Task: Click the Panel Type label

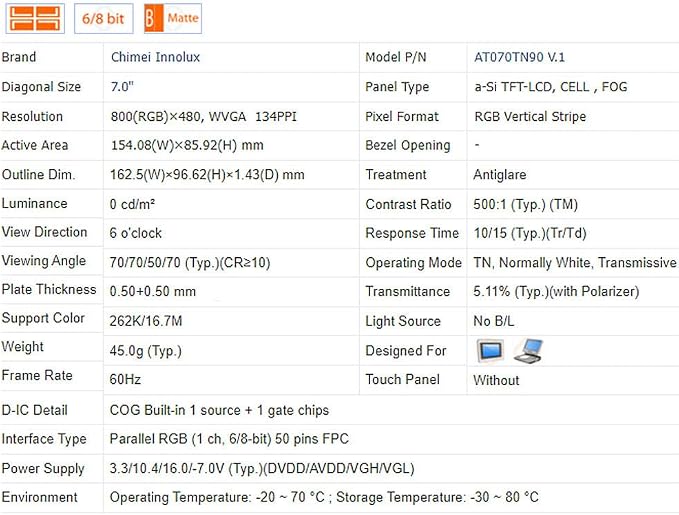Action: (x=397, y=87)
